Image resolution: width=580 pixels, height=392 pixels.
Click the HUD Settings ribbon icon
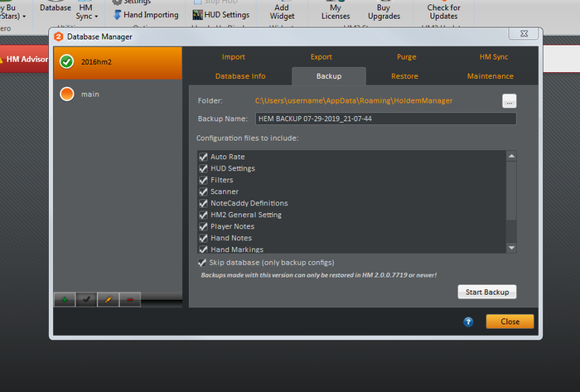click(197, 15)
